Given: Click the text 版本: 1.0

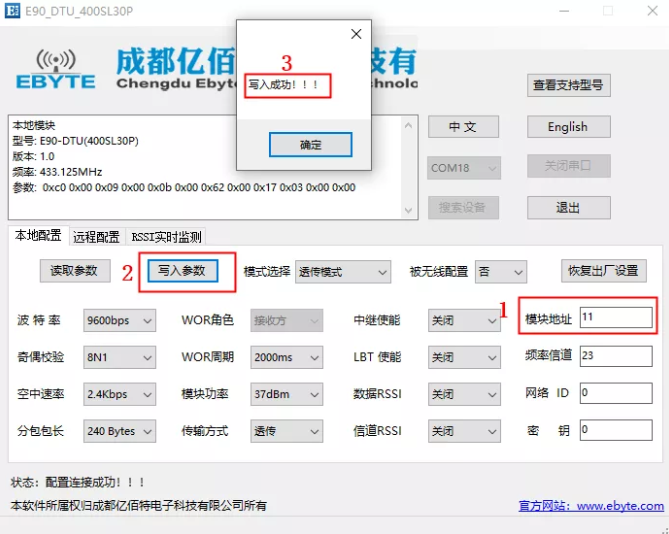Looking at the screenshot, I should 33,157.
